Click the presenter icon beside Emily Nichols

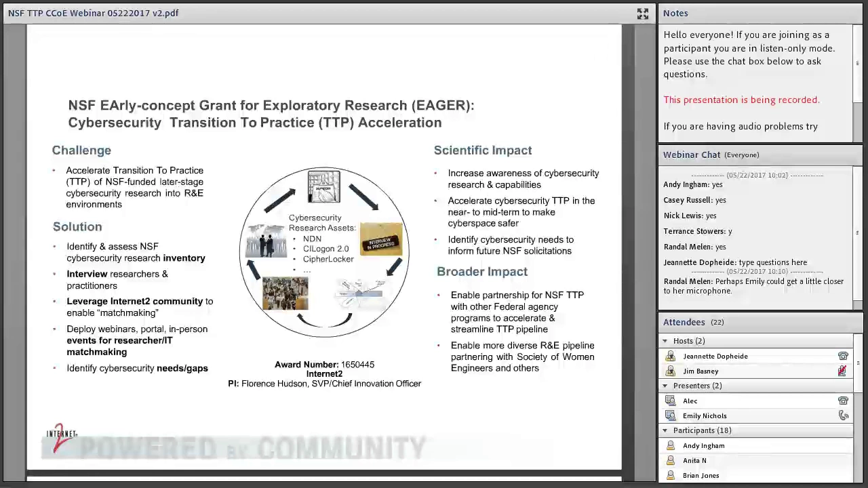671,416
